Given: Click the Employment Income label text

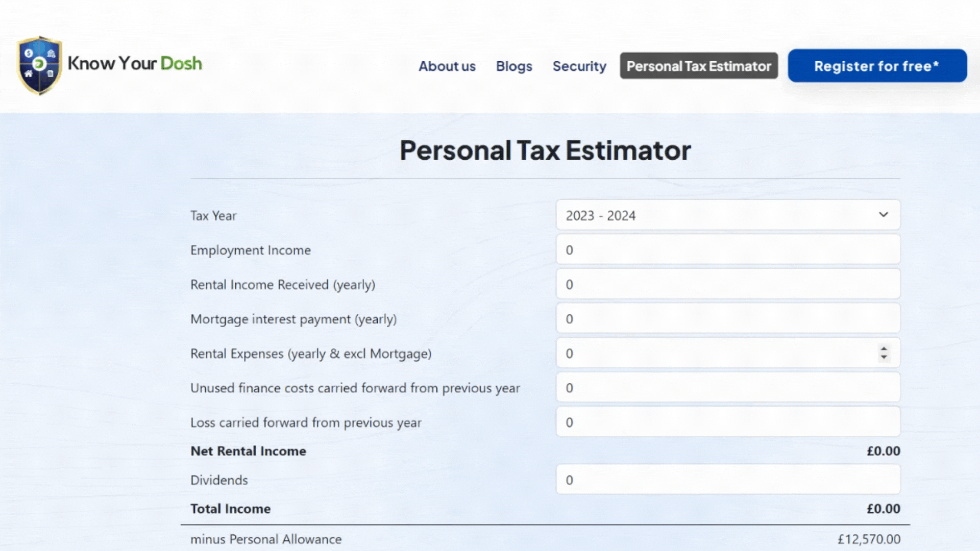Looking at the screenshot, I should [x=250, y=251].
